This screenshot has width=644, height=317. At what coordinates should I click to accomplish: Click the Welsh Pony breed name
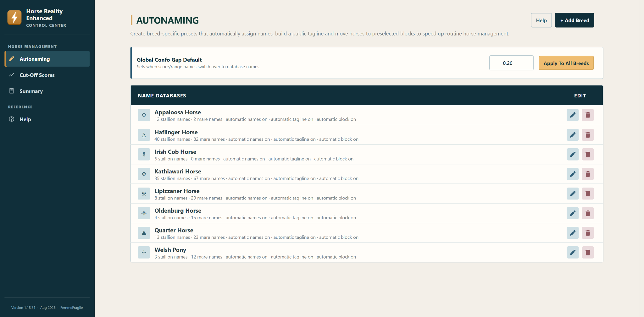click(170, 250)
